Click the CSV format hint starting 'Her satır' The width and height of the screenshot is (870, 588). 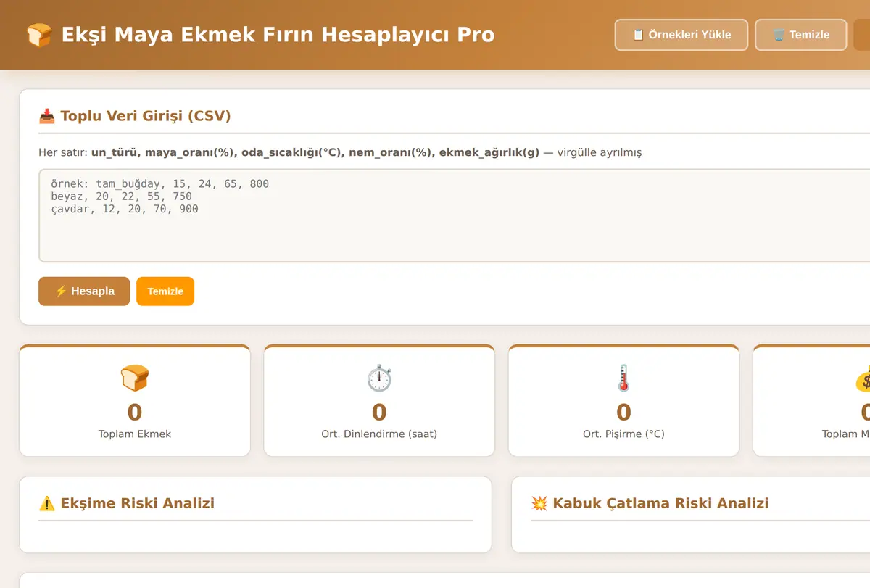click(x=340, y=153)
